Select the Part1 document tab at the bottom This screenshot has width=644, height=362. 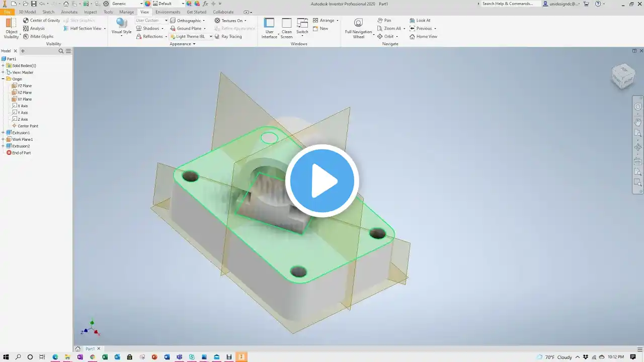click(90, 349)
